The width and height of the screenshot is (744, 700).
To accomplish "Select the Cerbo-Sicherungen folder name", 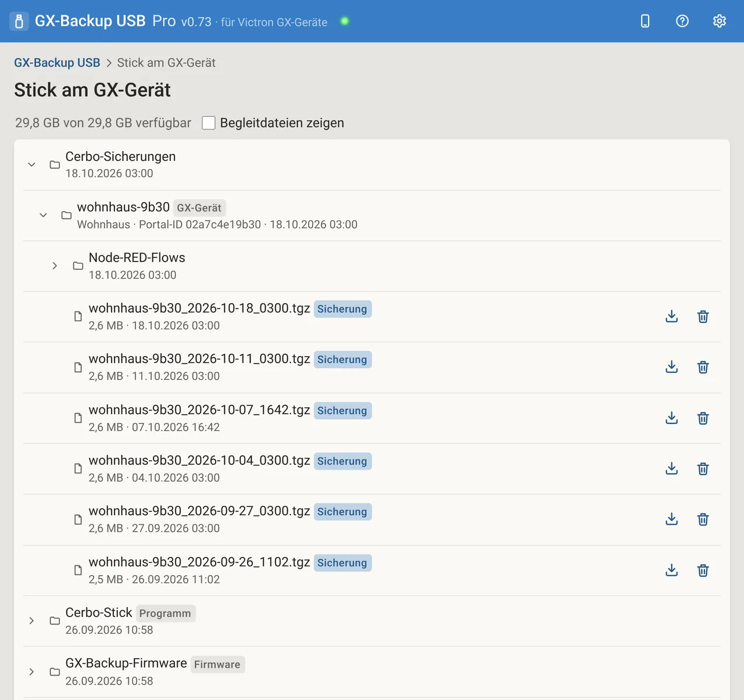I will (x=120, y=156).
